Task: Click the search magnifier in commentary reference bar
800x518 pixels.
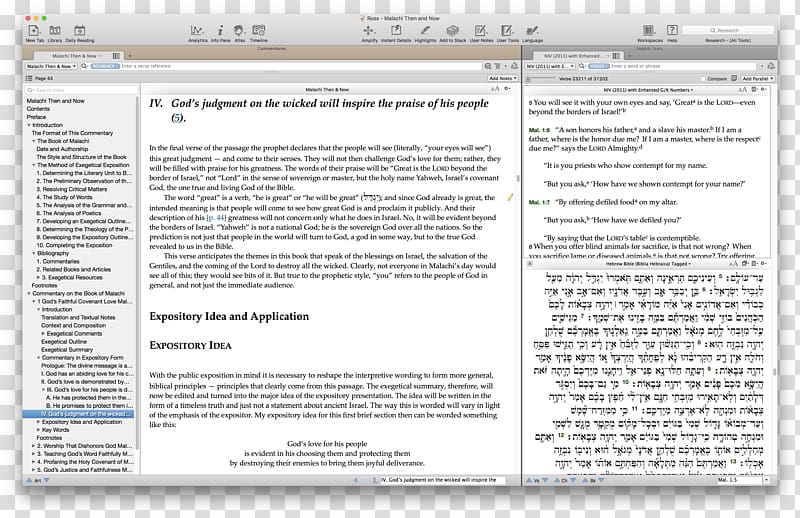Action: coord(85,66)
